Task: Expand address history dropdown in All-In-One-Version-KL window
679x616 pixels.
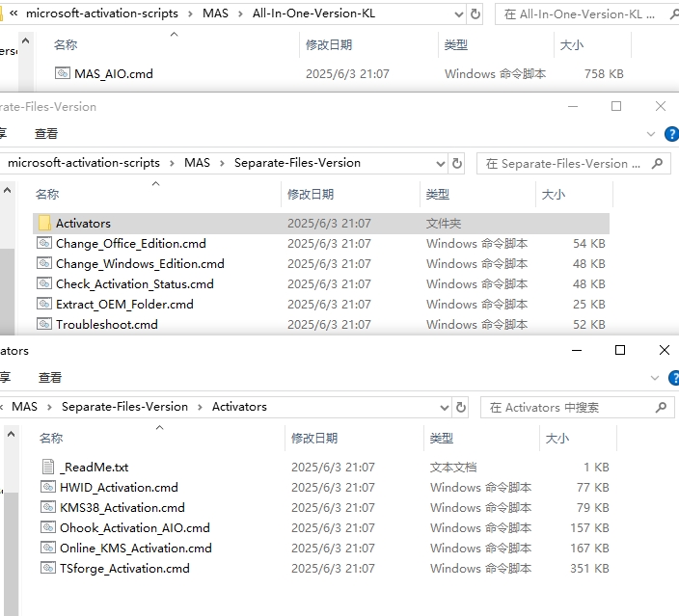Action: (459, 14)
